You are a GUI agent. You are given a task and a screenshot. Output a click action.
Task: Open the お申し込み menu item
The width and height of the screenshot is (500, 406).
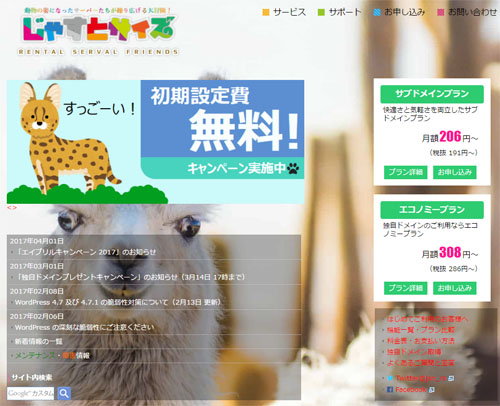tap(404, 12)
